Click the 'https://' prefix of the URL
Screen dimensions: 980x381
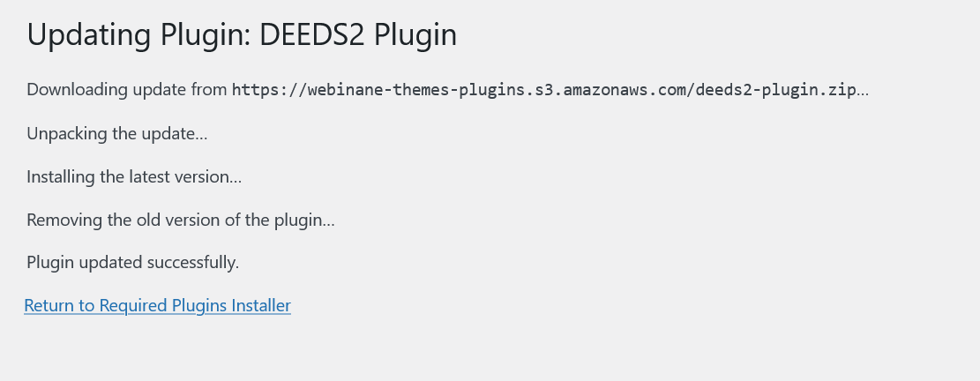[269, 90]
